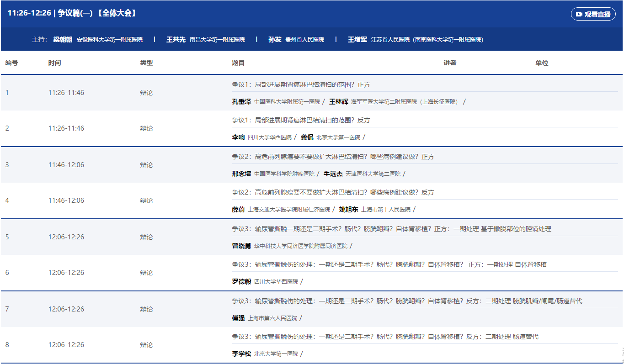Click the video camera icon beside 观看直播
This screenshot has height=364, width=624.
pos(579,14)
